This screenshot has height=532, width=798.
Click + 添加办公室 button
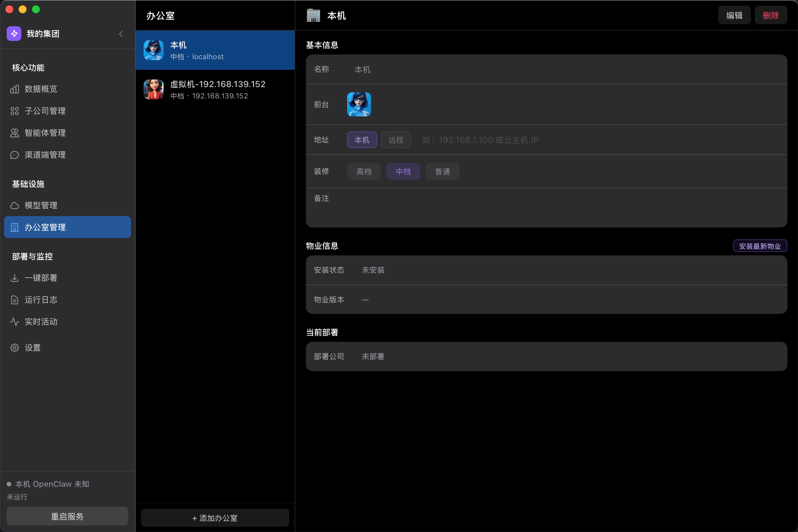pos(215,518)
